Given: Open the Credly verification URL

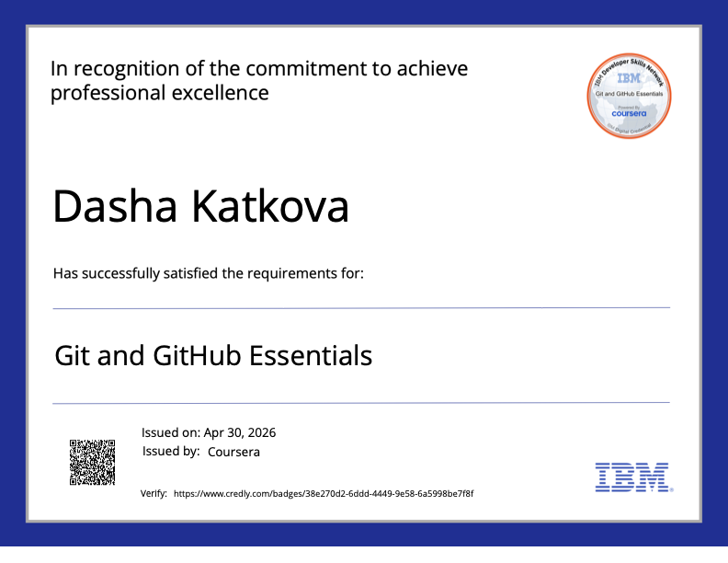Looking at the screenshot, I should [x=324, y=494].
